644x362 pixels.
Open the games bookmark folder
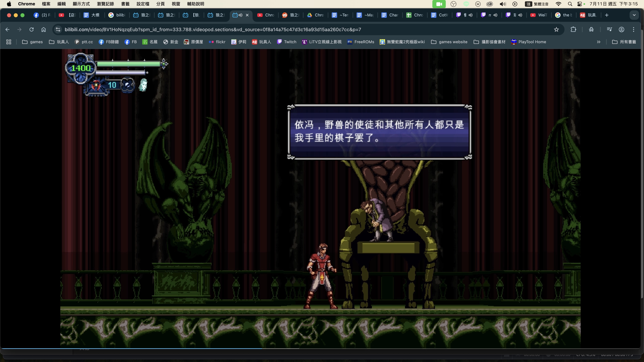pos(33,42)
